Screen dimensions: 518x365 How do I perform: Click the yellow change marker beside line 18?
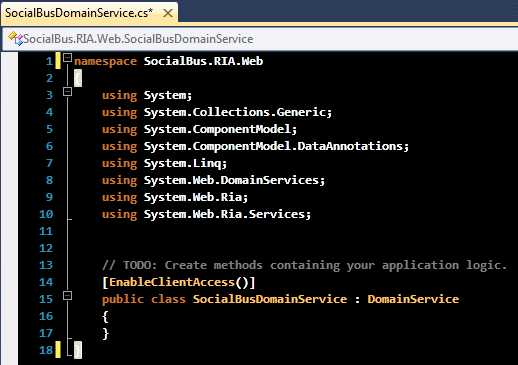tap(58, 350)
